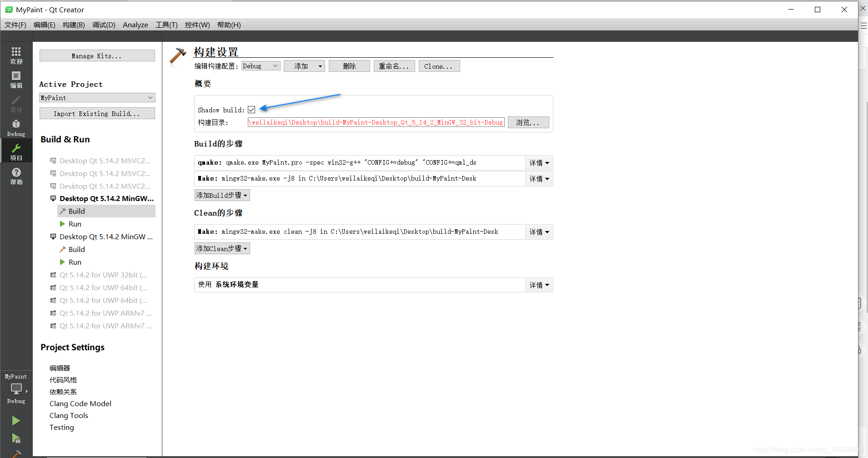Screen dimensions: 868x458
Task: Open 编辑器 project settings
Action: (x=60, y=368)
